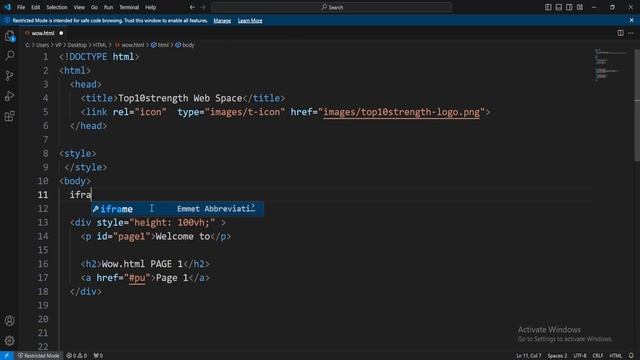Click the Wow.html PAGE 1 heading text
The image size is (640, 360).
coord(142,264)
